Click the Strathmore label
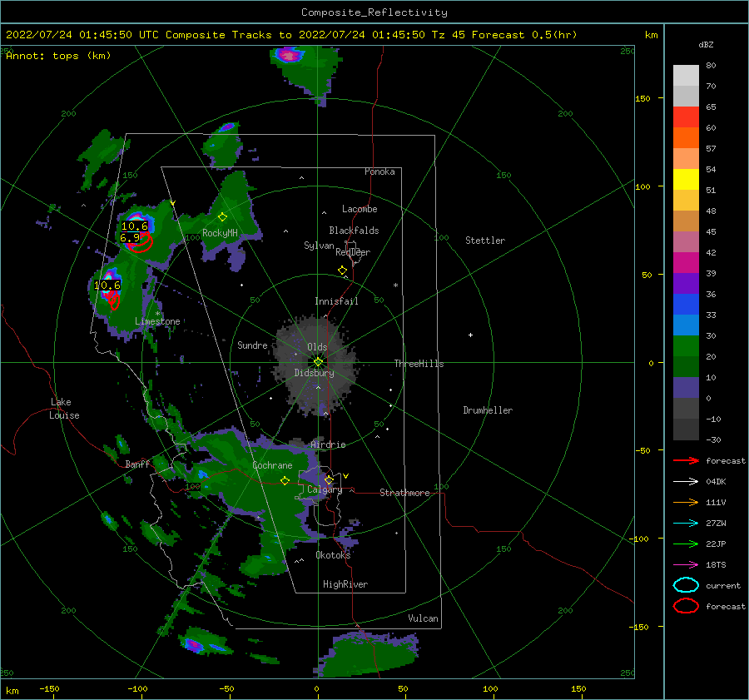This screenshot has width=749, height=700. click(x=405, y=493)
